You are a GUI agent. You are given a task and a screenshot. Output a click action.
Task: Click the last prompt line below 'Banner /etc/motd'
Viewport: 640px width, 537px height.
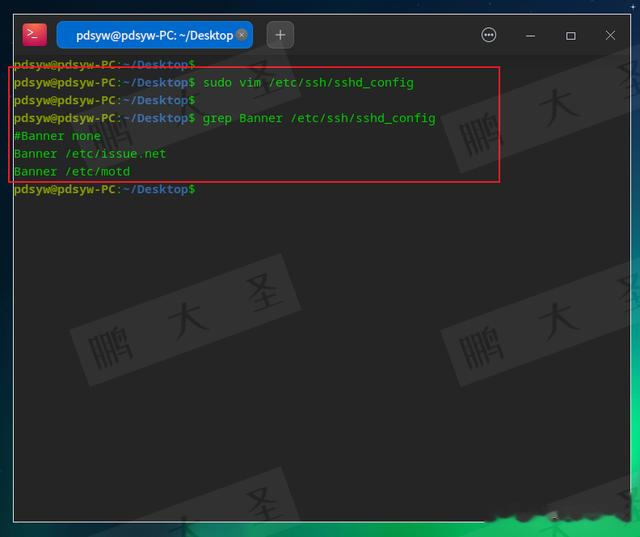[x=104, y=190]
